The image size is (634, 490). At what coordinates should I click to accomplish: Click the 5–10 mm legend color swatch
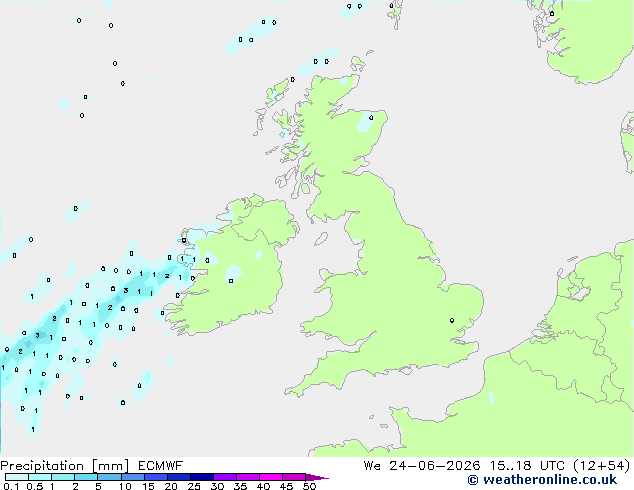(109, 477)
